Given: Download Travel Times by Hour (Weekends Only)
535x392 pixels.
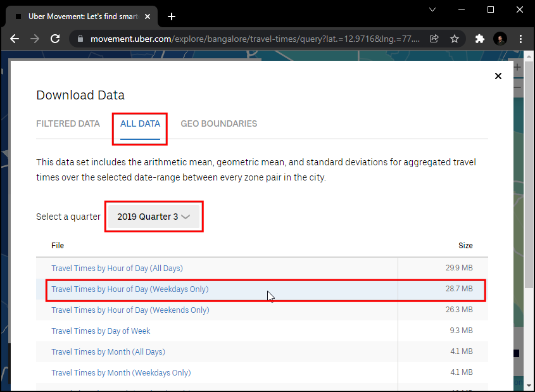Looking at the screenshot, I should [130, 310].
